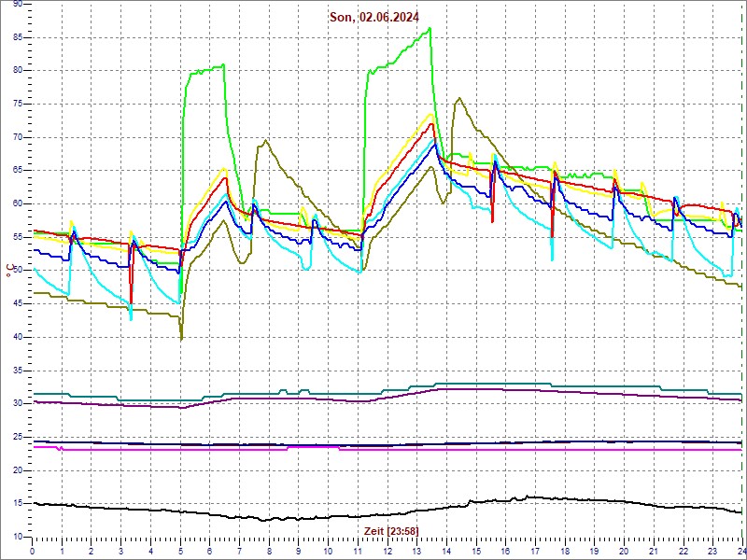Click the y-axis tick label 10
Viewport: 747px width, 560px height.
pyautogui.click(x=17, y=537)
